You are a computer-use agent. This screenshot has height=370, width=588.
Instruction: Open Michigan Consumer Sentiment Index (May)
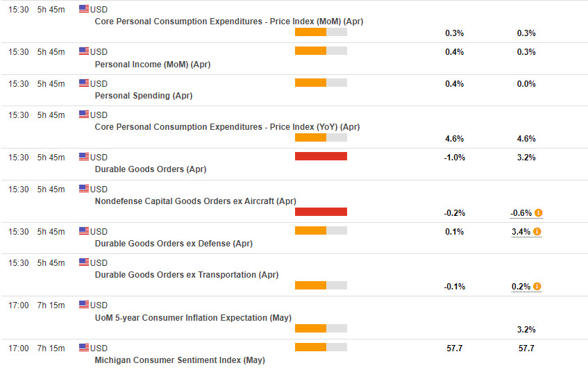coord(179,360)
